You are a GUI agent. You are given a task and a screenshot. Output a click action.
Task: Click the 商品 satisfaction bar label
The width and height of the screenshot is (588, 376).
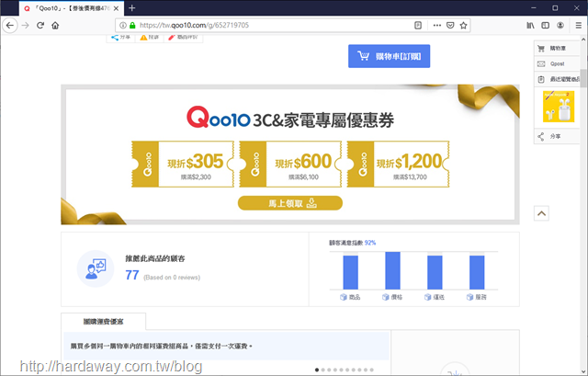point(350,297)
